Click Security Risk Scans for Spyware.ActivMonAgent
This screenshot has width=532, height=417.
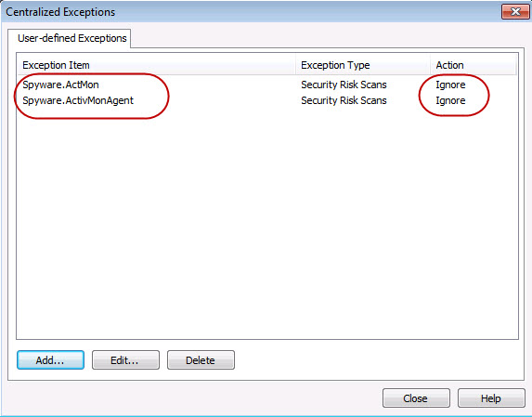(x=344, y=100)
